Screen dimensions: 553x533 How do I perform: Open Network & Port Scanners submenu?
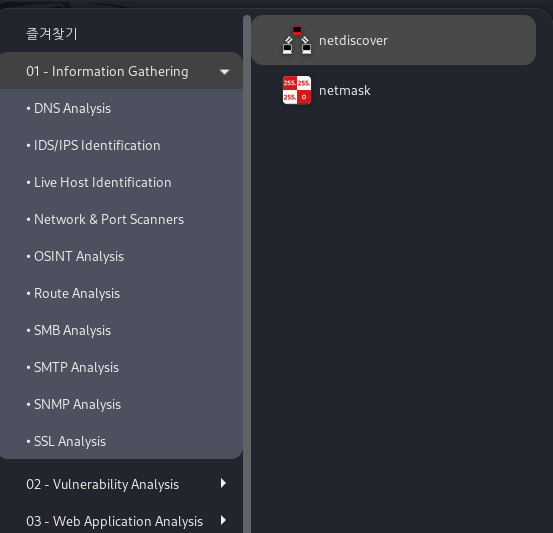[121, 219]
